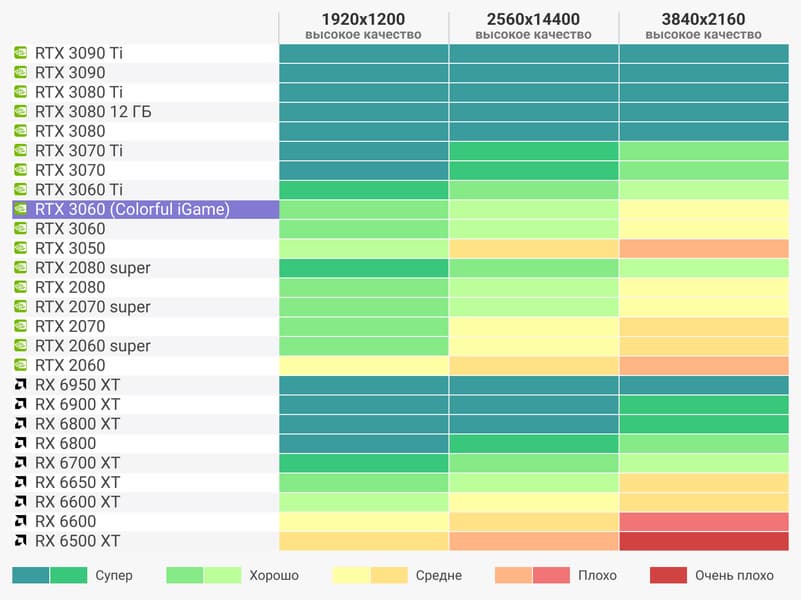Click the Nvidia logo beside RTX 3090 Ti
This screenshot has width=801, height=600.
[20, 53]
